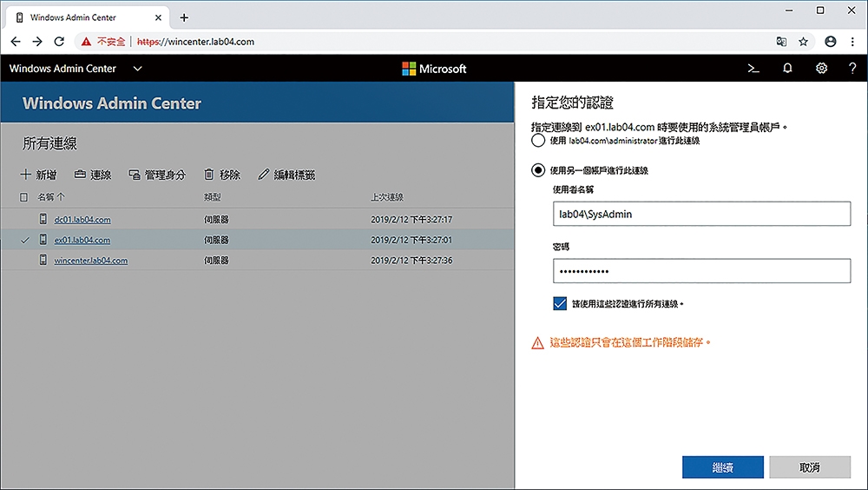Select use another account radio option
This screenshot has width=868, height=490.
[x=538, y=170]
